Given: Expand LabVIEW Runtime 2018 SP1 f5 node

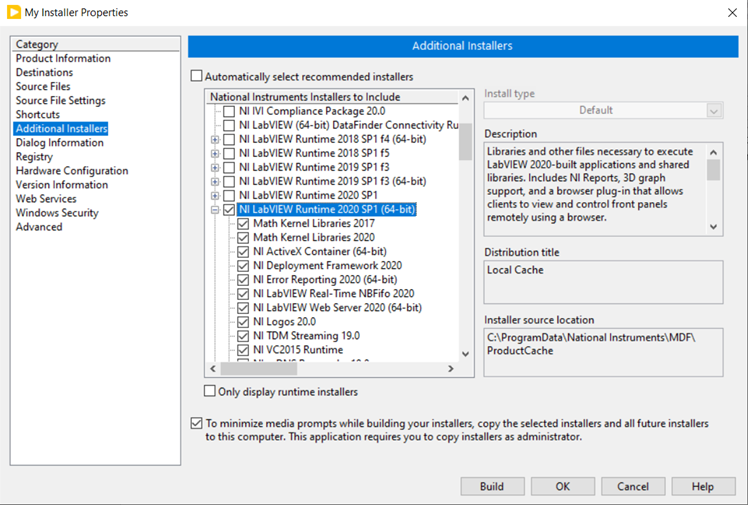Looking at the screenshot, I should pyautogui.click(x=215, y=154).
